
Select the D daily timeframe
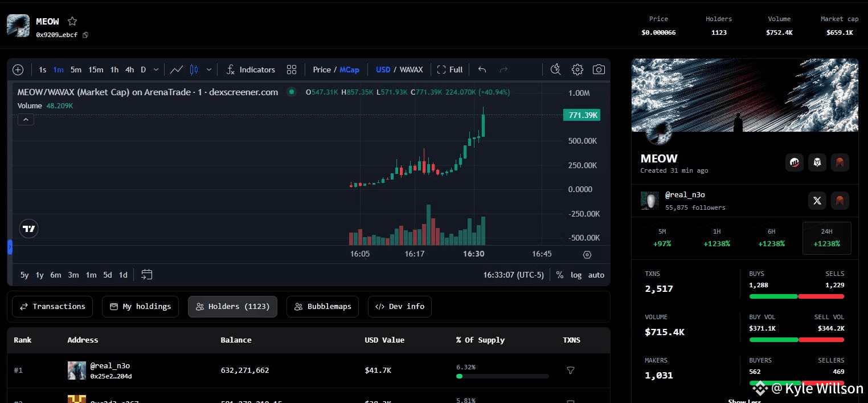click(x=144, y=70)
